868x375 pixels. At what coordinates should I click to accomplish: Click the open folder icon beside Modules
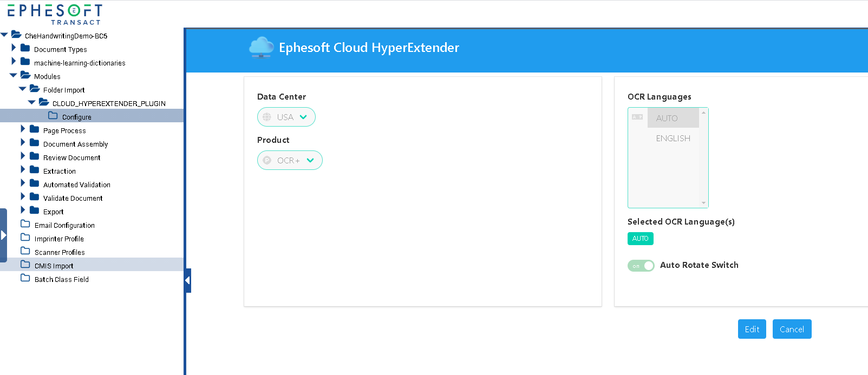click(25, 75)
